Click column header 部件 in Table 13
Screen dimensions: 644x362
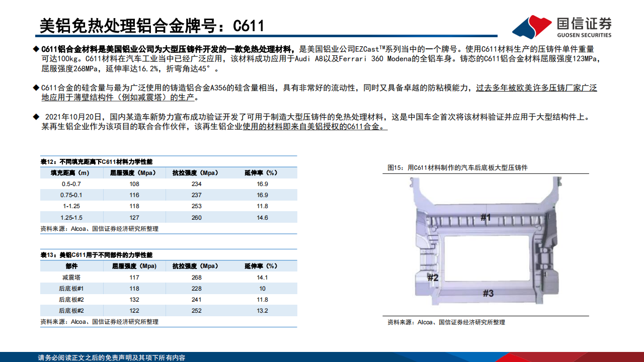(x=71, y=266)
